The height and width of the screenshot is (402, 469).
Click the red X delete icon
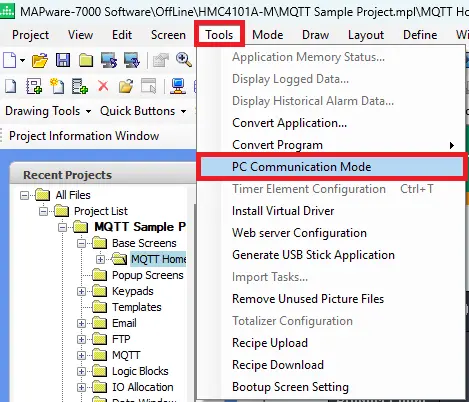point(103,86)
